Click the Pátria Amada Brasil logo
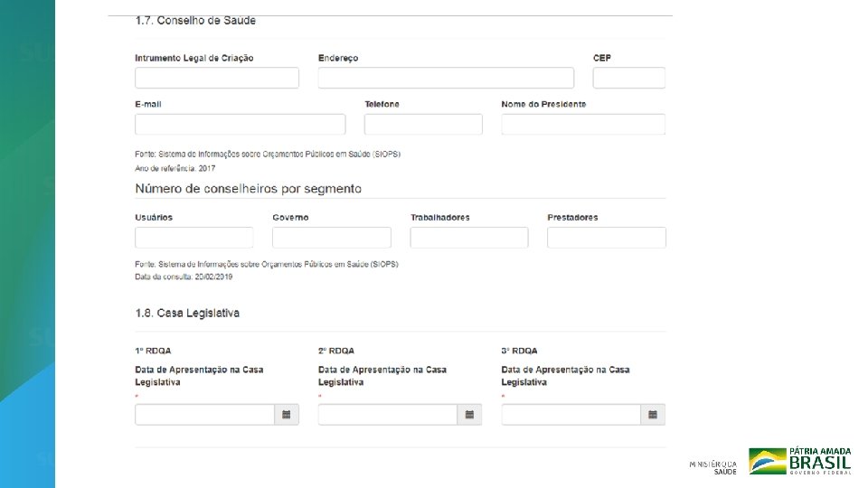The height and width of the screenshot is (488, 868). click(x=800, y=461)
